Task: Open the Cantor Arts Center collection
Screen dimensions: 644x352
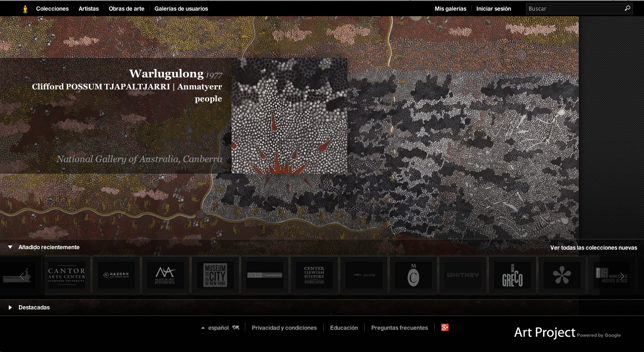Action: tap(67, 275)
